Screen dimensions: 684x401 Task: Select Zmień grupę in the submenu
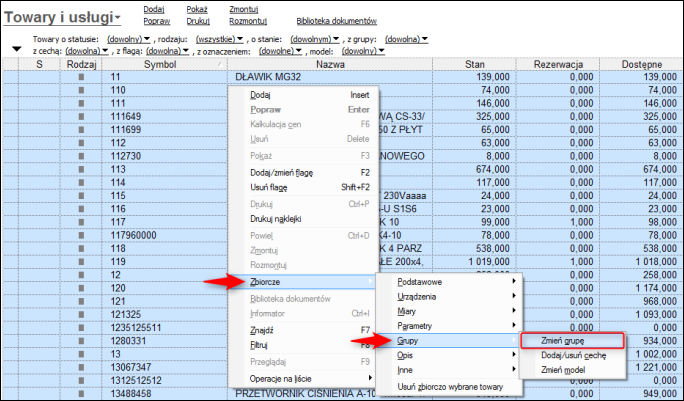572,340
